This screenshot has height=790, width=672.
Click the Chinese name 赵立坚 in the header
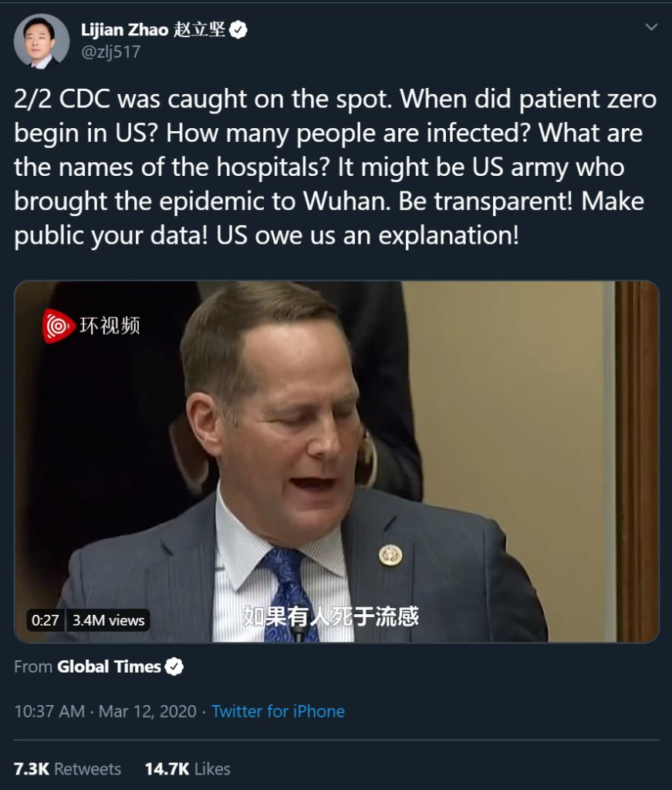[x=200, y=30]
